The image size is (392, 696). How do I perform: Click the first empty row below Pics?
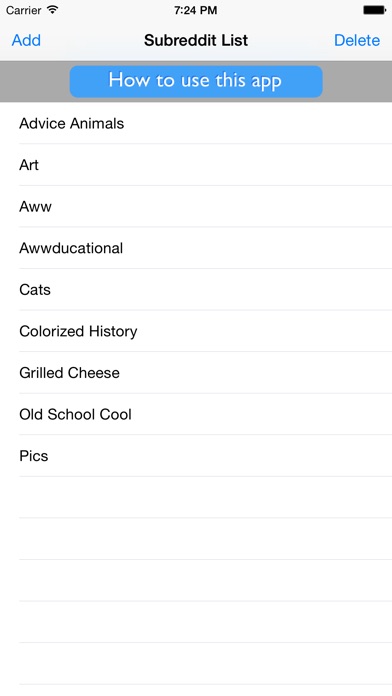coord(196,497)
